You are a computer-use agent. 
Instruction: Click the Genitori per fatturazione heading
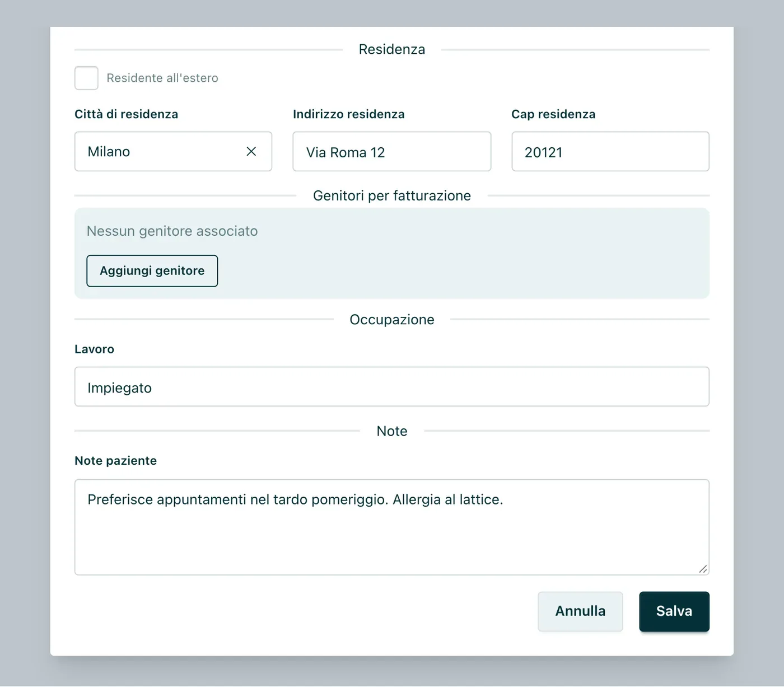point(392,195)
